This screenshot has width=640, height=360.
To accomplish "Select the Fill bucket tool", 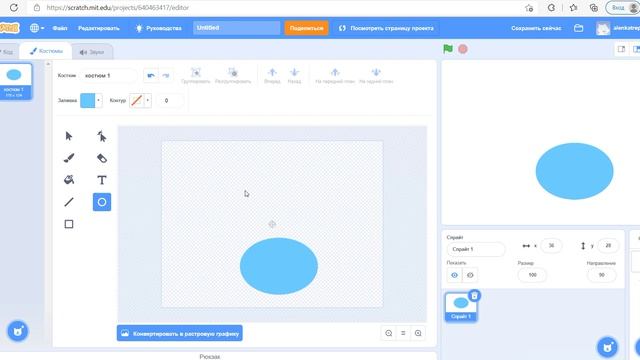I will pos(69,180).
